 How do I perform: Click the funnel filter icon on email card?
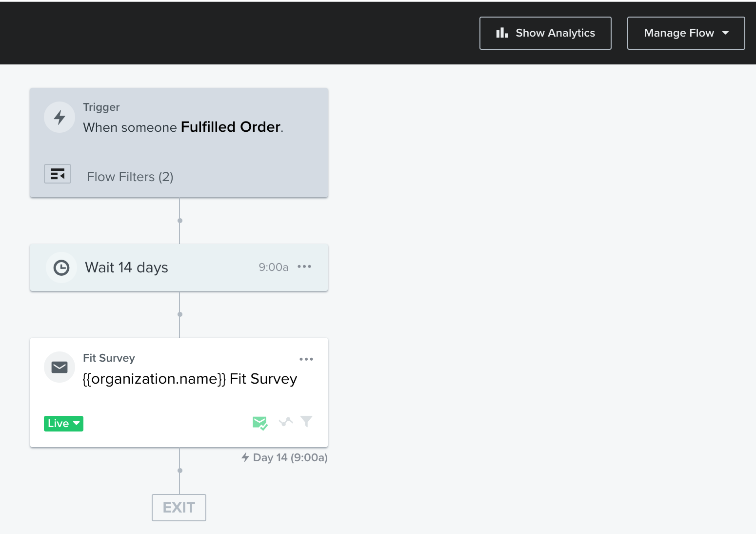[306, 421]
